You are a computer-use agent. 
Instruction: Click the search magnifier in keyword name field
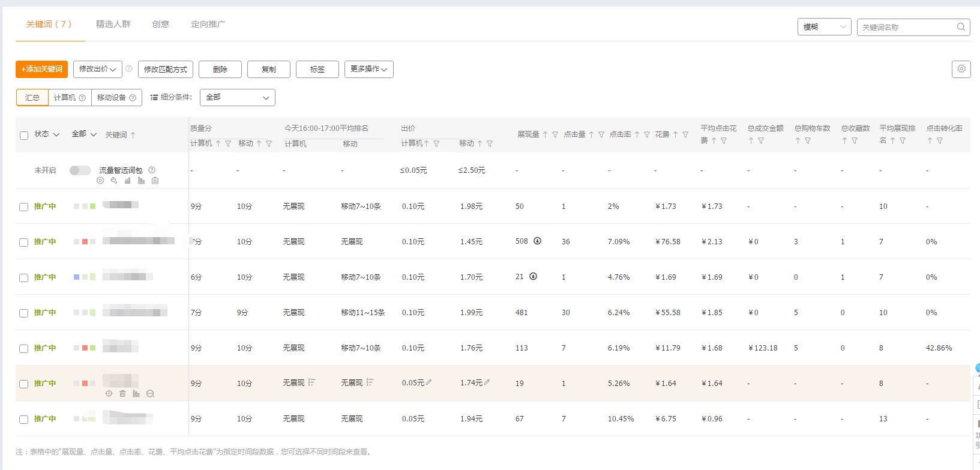click(x=961, y=27)
